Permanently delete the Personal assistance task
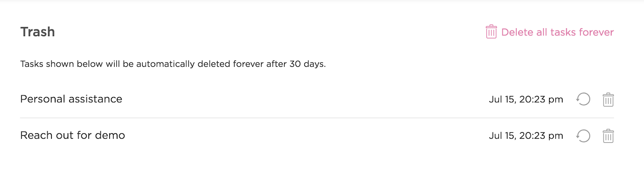 coord(608,99)
